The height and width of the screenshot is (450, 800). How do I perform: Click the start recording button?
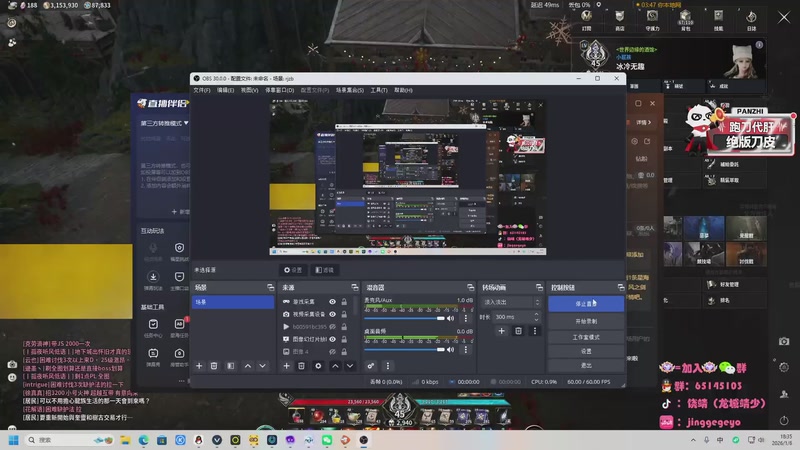[x=586, y=321]
